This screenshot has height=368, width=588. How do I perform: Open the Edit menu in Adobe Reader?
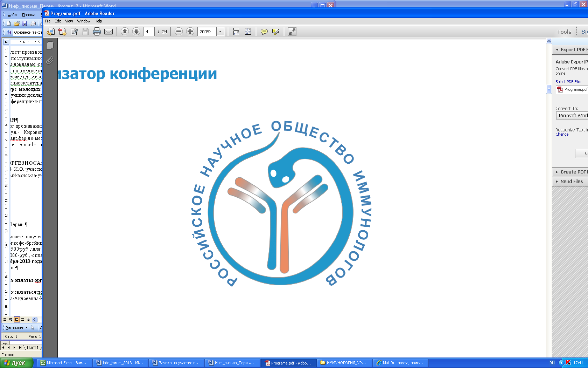[x=58, y=21]
